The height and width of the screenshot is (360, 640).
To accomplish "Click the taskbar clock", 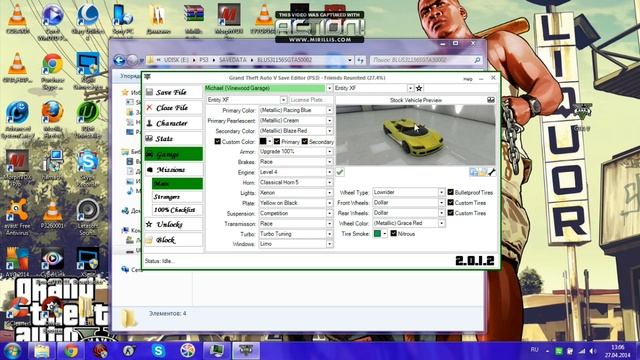I will (x=618, y=351).
